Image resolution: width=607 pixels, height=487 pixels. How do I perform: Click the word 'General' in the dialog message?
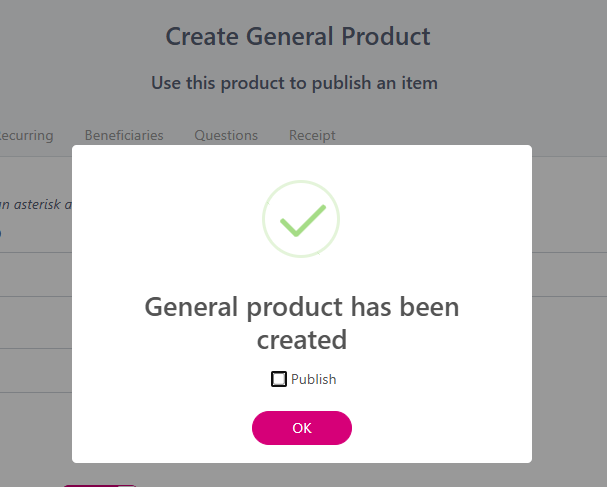coord(192,306)
